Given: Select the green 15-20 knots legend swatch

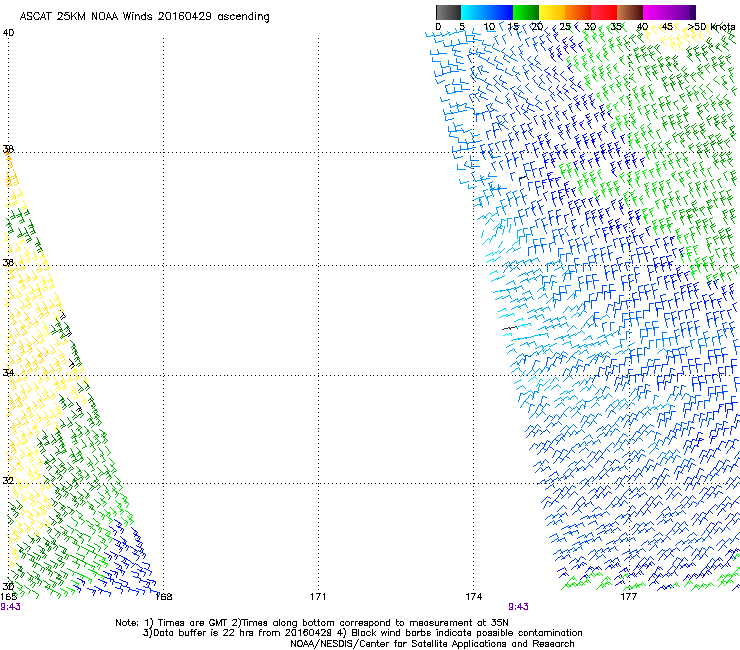Looking at the screenshot, I should point(526,12).
